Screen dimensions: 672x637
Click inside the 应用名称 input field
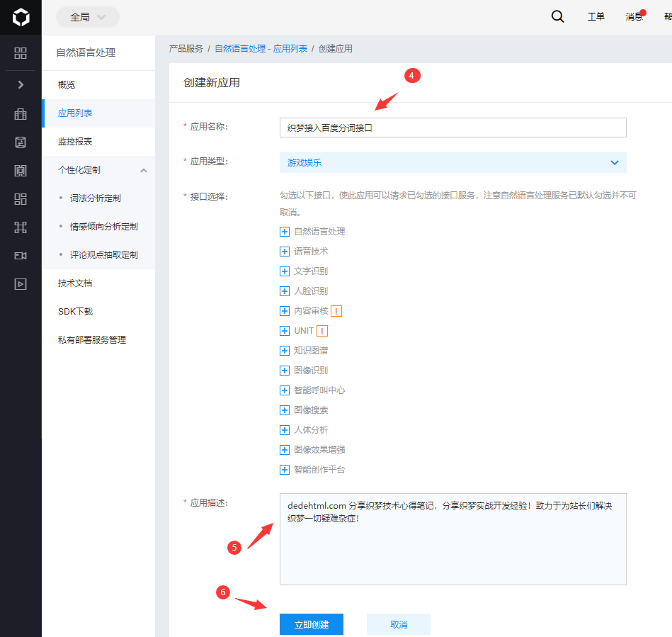[x=451, y=128]
